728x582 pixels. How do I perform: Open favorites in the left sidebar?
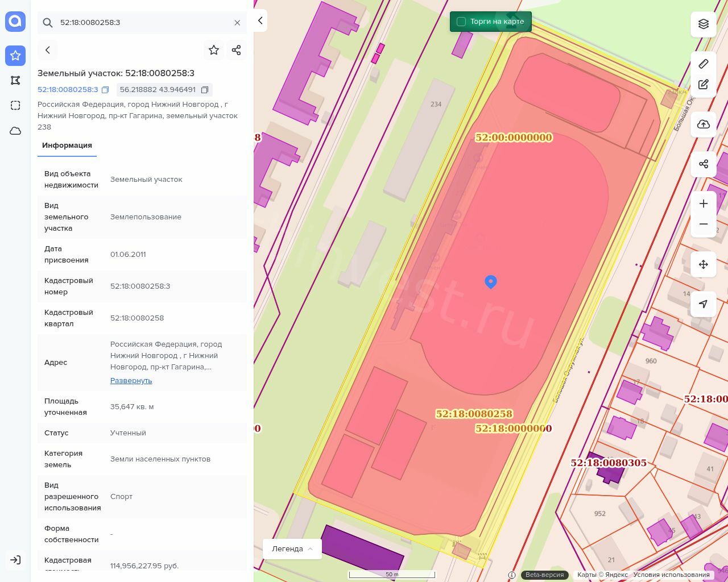click(15, 55)
